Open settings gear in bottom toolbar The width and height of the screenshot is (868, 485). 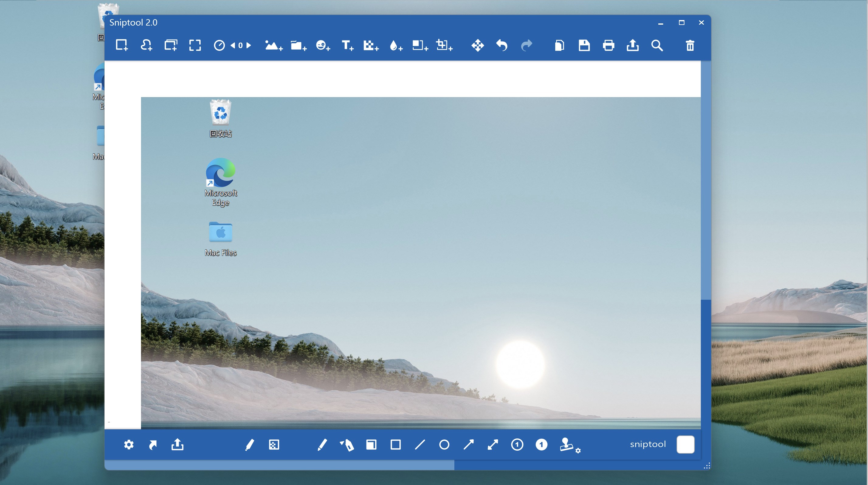pyautogui.click(x=129, y=445)
